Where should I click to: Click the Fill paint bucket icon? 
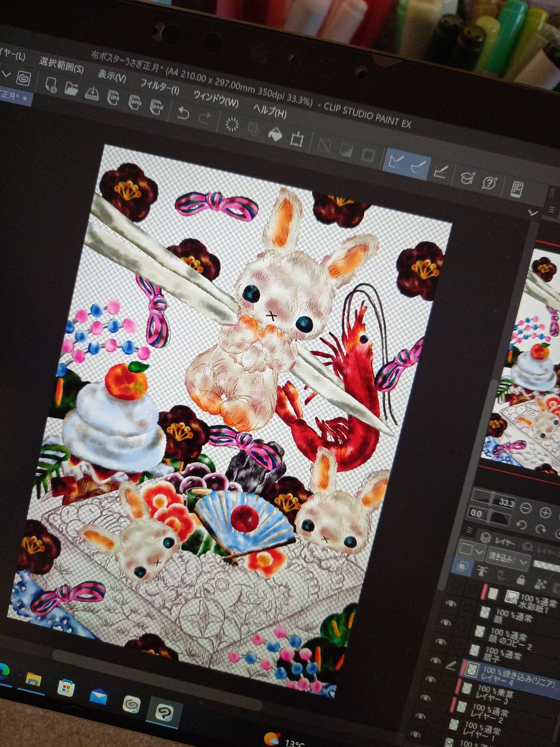(274, 133)
